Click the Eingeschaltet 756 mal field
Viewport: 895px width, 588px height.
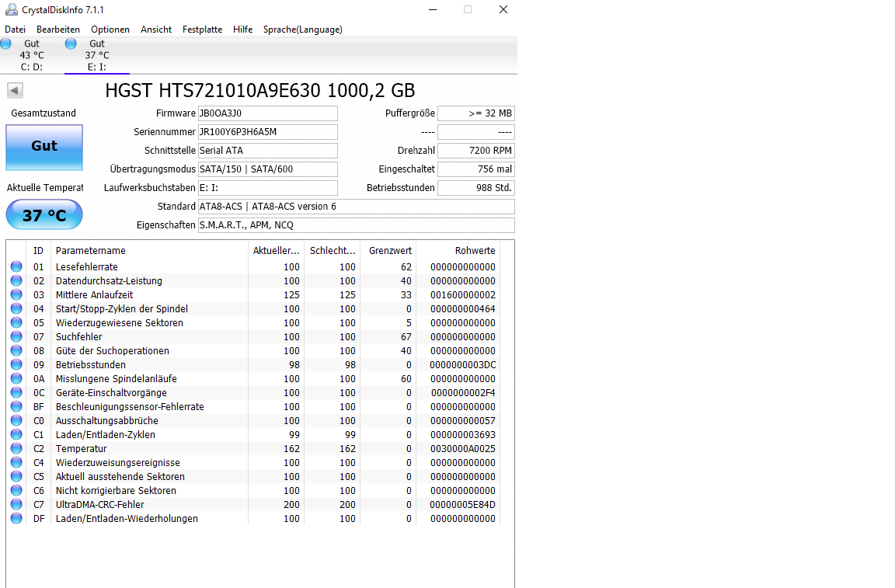(x=476, y=169)
